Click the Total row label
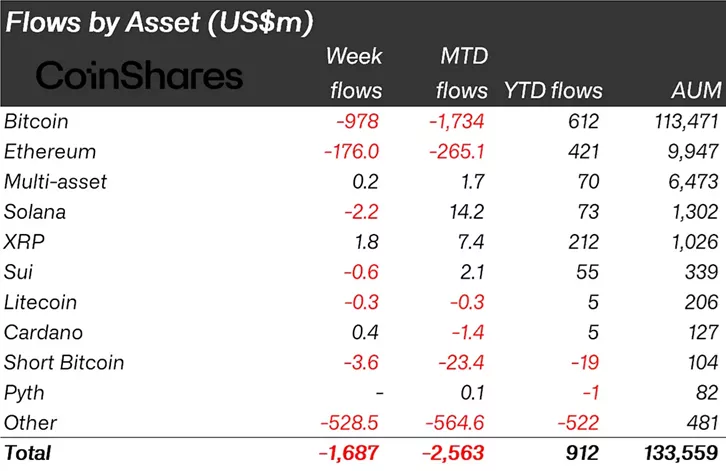726x471 pixels. pos(28,453)
